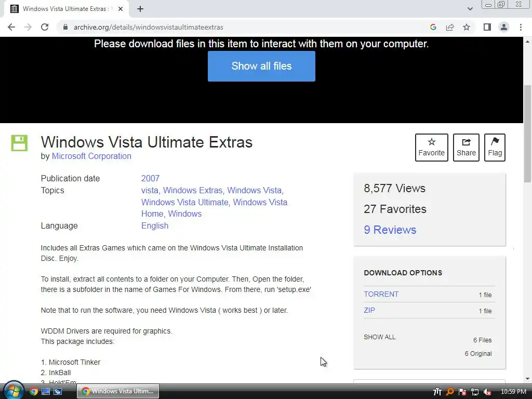This screenshot has height=399, width=532.
Task: Click the Chrome taskbar window button
Action: pos(118,391)
